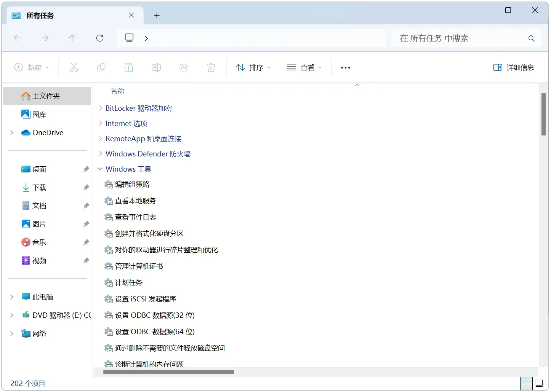Click the computer icon in address bar

130,38
